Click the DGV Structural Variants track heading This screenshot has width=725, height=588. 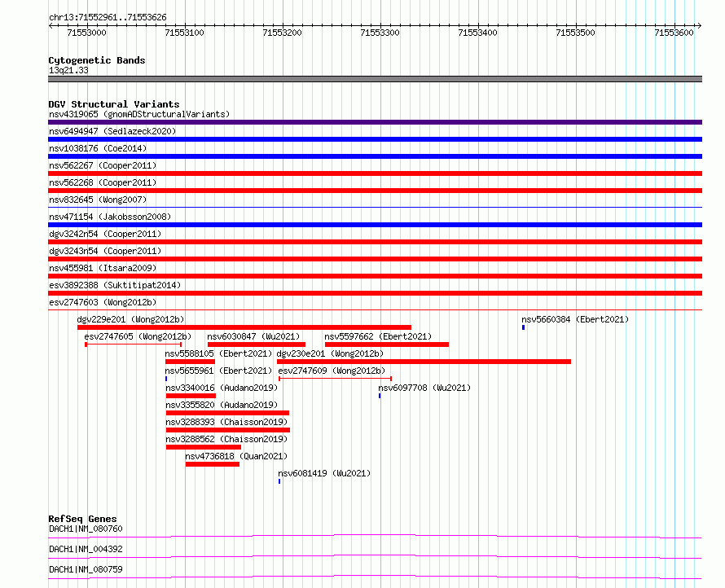tap(114, 104)
